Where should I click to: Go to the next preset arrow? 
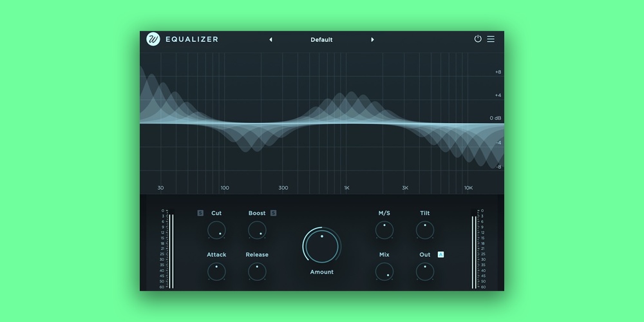pyautogui.click(x=372, y=40)
